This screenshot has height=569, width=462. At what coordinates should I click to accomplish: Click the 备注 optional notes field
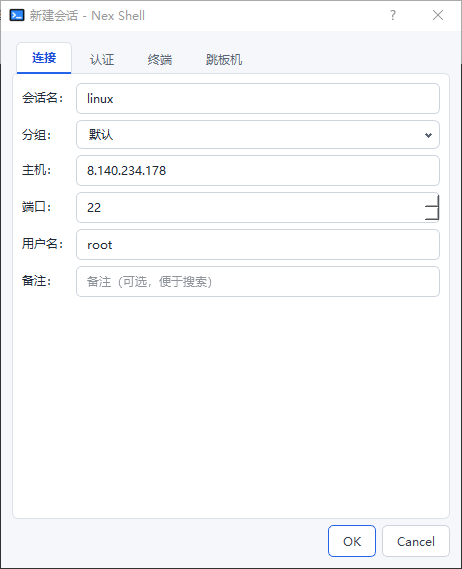tap(258, 282)
